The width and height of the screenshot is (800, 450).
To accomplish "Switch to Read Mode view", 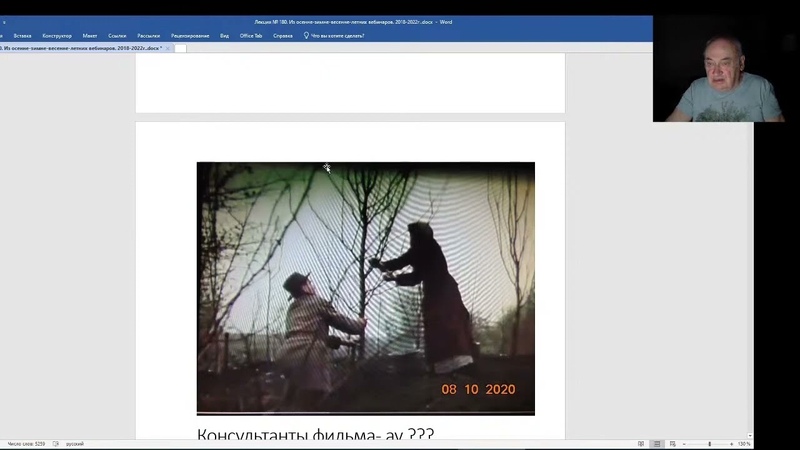I will 641,444.
